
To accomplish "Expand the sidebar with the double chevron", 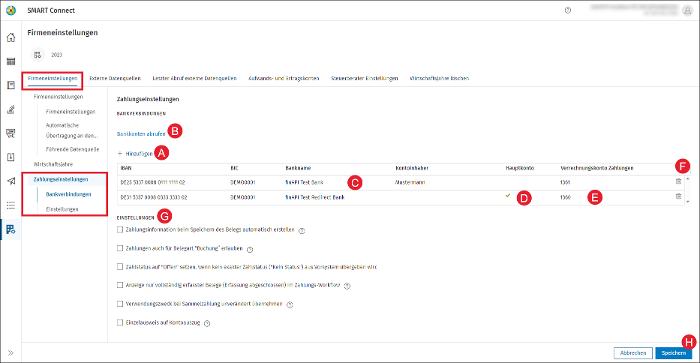I will (11, 353).
